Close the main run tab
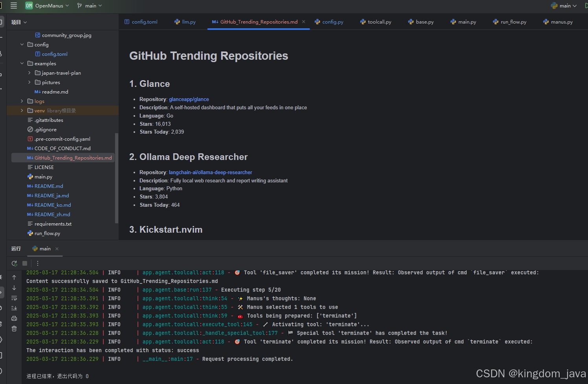The height and width of the screenshot is (384, 588). (x=57, y=249)
